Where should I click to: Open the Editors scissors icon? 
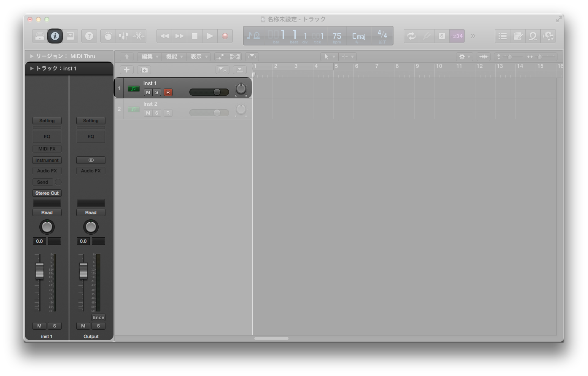138,36
